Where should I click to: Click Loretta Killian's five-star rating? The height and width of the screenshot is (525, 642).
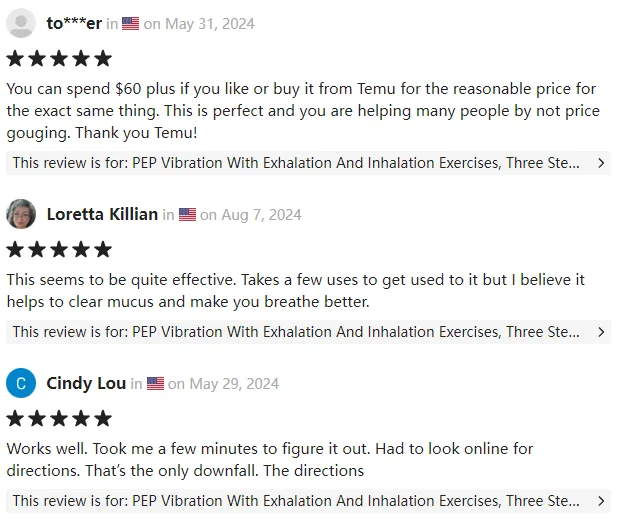point(59,249)
